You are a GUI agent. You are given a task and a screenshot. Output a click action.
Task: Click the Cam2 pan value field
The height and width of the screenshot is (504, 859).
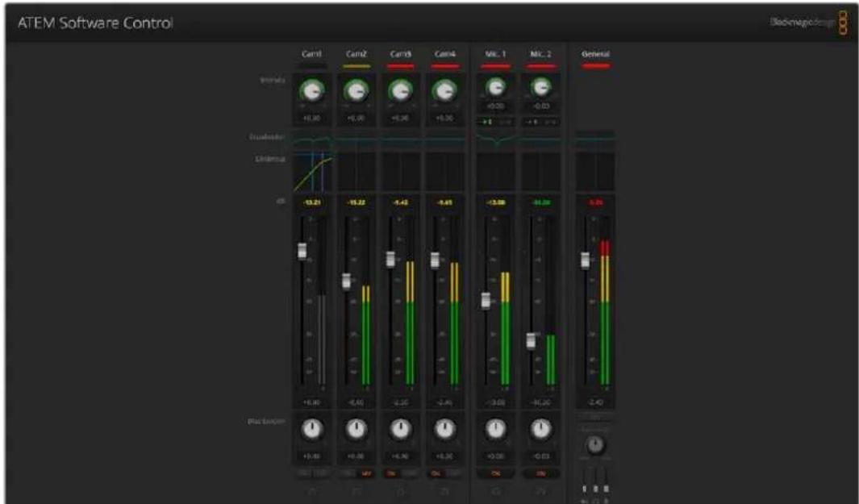pos(357,456)
